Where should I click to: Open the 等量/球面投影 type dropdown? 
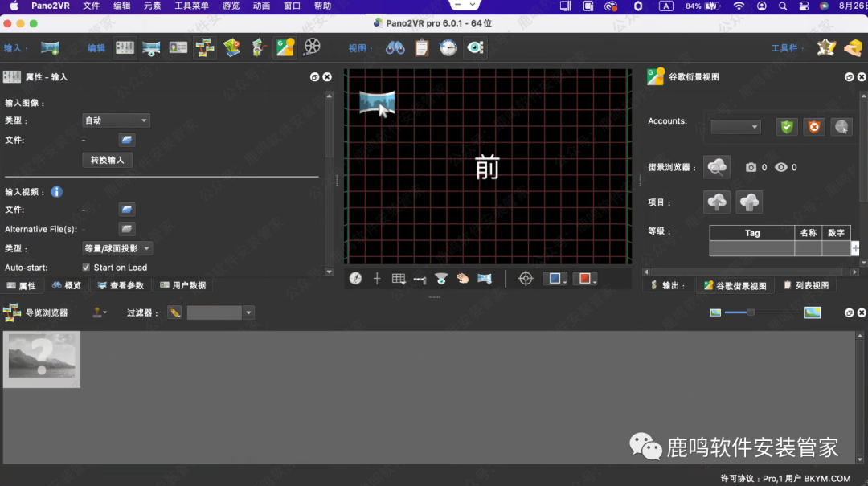tap(117, 249)
